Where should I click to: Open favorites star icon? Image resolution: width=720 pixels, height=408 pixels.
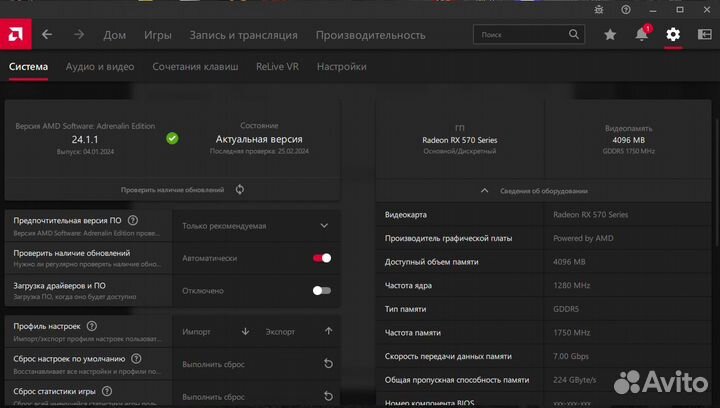tap(610, 34)
